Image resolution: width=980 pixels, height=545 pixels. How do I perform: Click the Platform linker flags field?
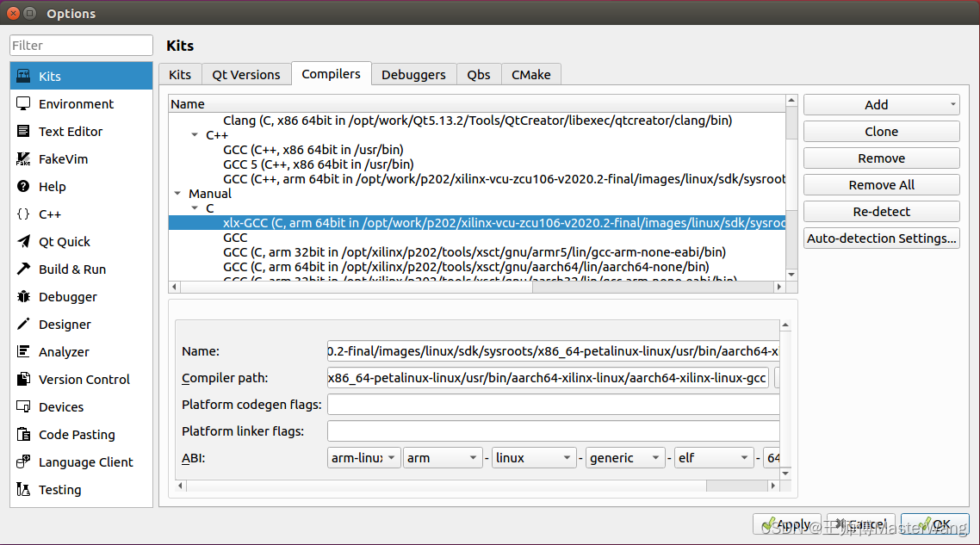tap(553, 431)
